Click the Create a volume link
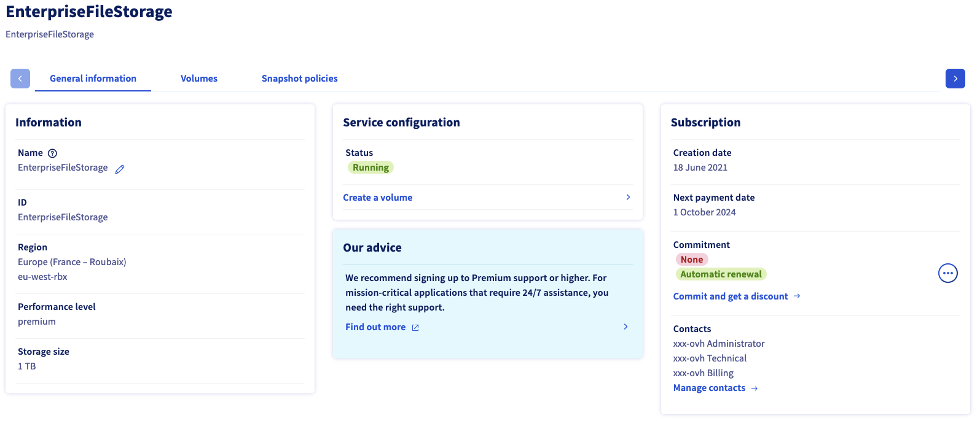This screenshot has width=980, height=421. [x=377, y=198]
